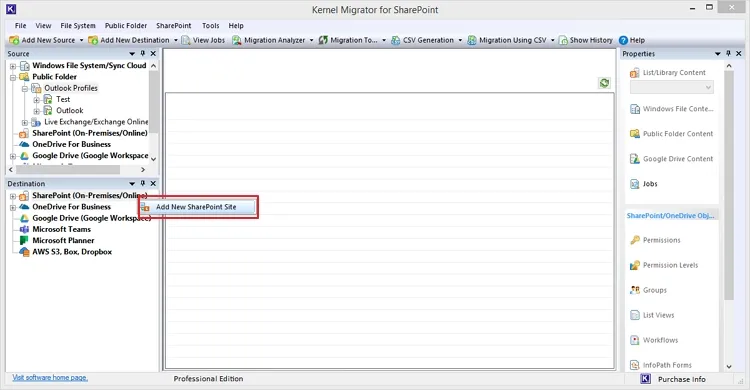Click the Kernel logo beside Purchase Info

coord(645,379)
